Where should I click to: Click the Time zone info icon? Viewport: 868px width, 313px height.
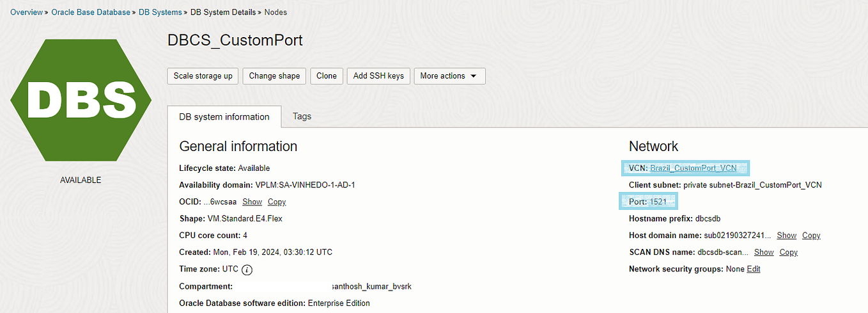pos(247,269)
